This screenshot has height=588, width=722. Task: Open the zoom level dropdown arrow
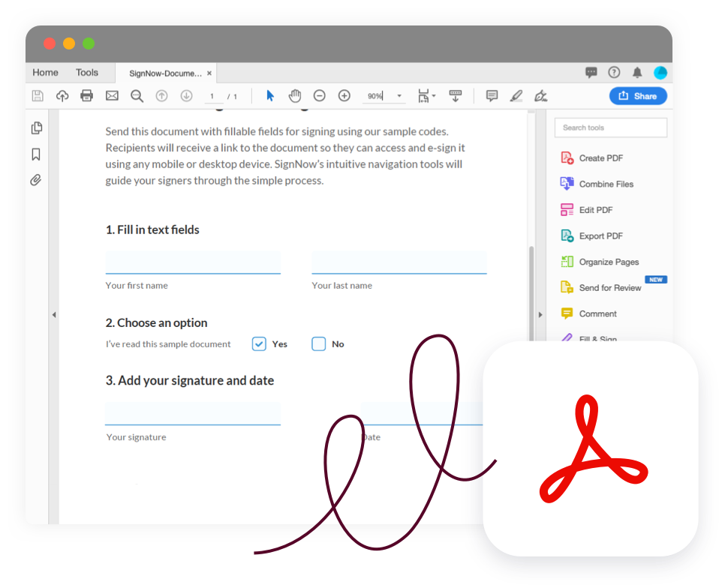pos(399,96)
